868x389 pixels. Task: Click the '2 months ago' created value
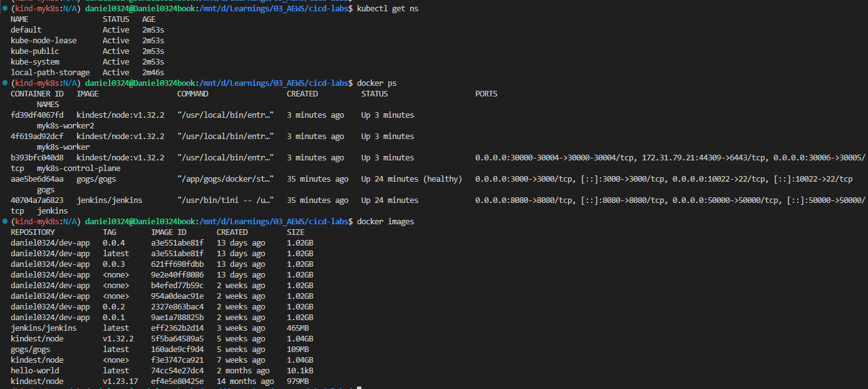(x=243, y=371)
